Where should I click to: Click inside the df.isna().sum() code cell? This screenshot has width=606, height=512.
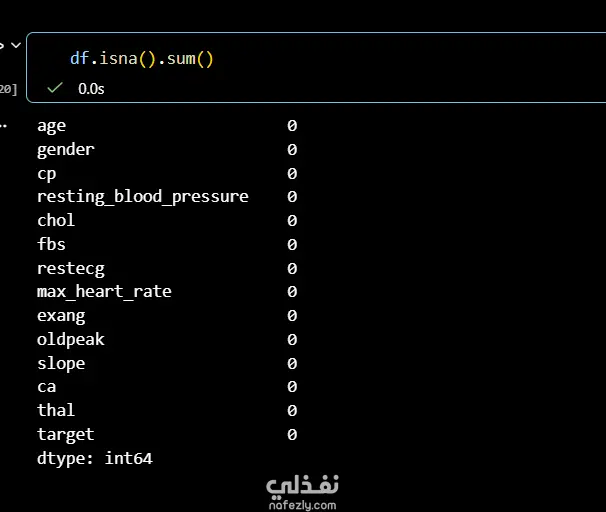click(316, 68)
